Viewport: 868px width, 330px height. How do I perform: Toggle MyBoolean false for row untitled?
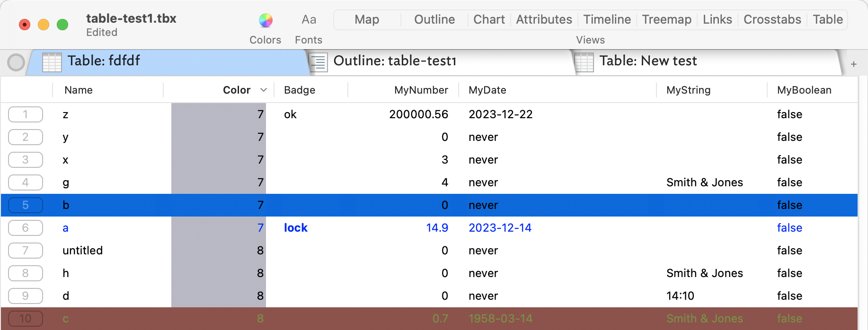pyautogui.click(x=789, y=251)
